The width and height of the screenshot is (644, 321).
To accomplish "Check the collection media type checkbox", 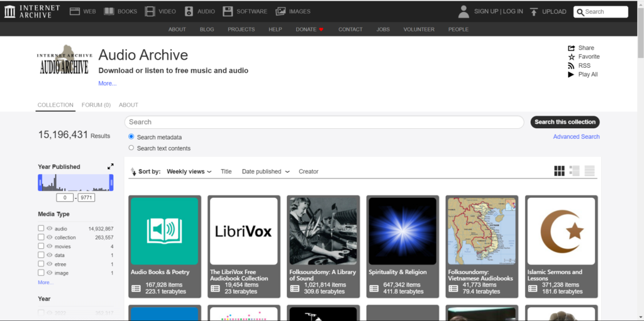I will pos(41,237).
